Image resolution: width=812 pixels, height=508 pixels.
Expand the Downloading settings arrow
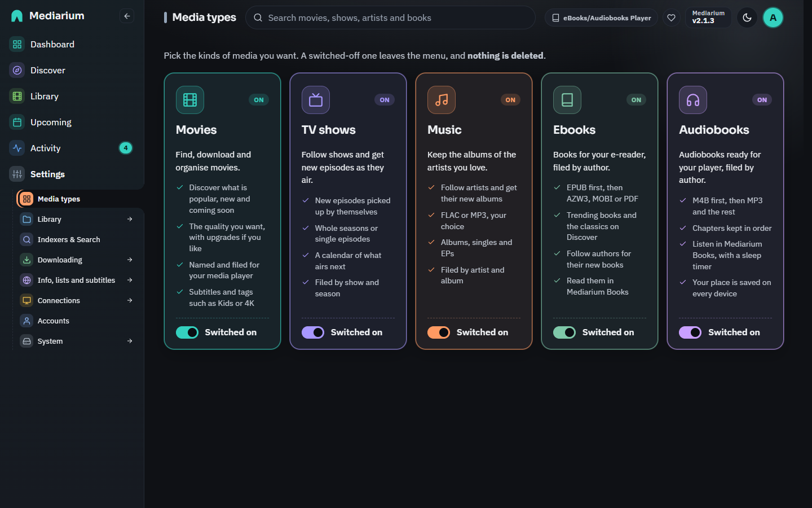pos(130,260)
